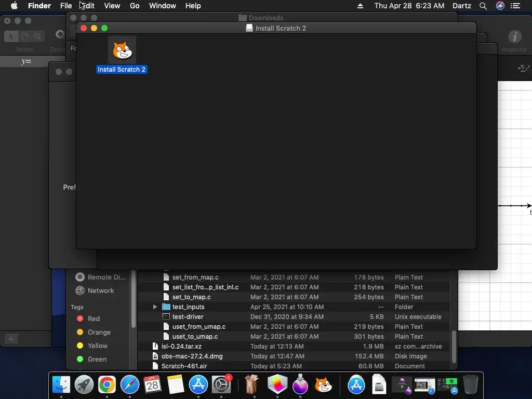Open the Finder menu

pyautogui.click(x=39, y=6)
